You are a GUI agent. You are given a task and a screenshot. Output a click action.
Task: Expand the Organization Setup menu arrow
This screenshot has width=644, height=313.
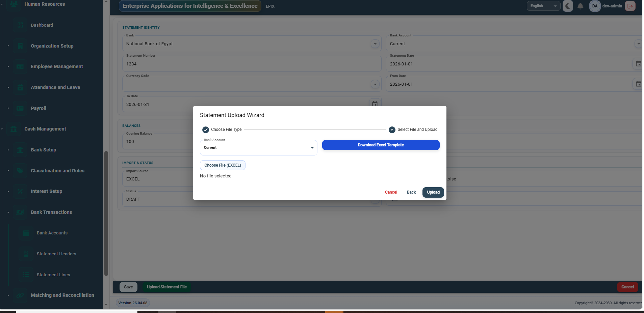click(8, 46)
